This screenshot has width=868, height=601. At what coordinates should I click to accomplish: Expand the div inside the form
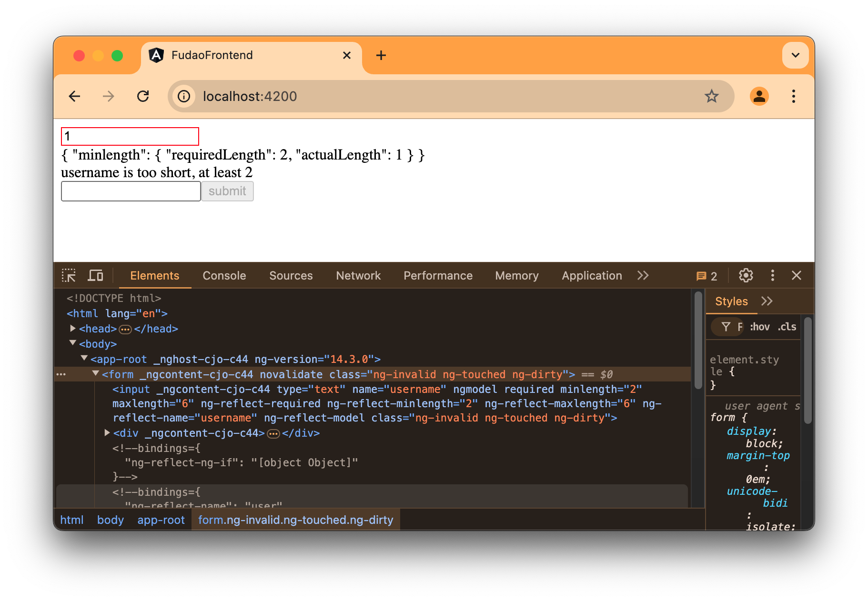point(107,432)
